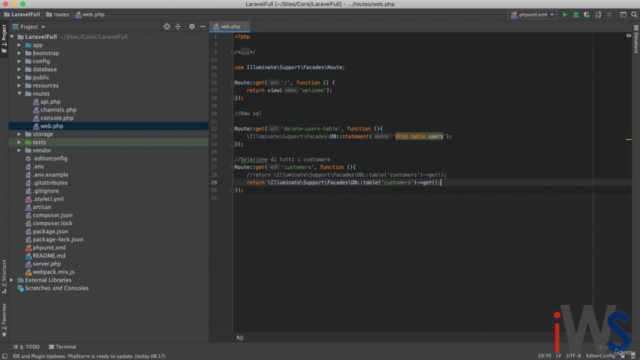Screen dimensions: 640x360
Task: Close the web.php editor tab
Action: coord(245,27)
